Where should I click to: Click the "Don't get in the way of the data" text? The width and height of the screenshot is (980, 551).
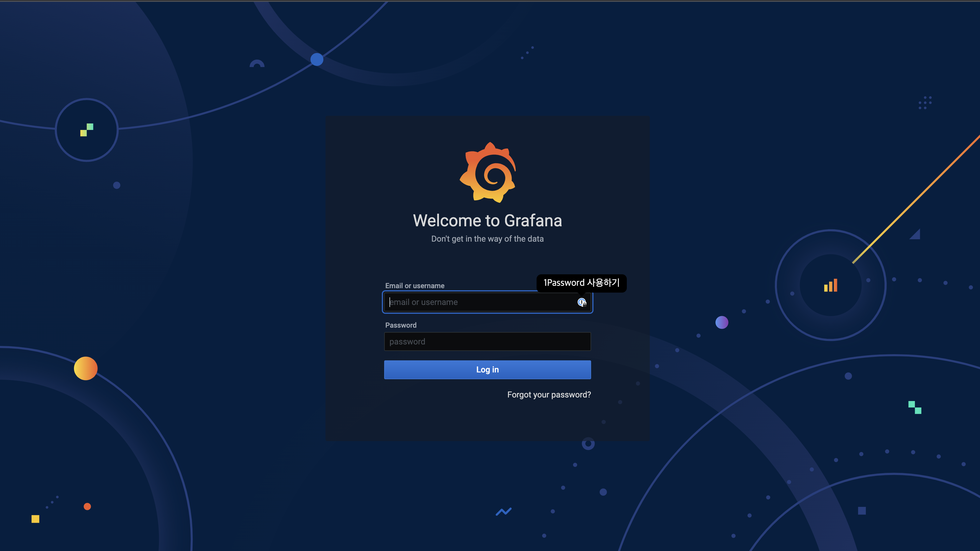[x=487, y=239]
